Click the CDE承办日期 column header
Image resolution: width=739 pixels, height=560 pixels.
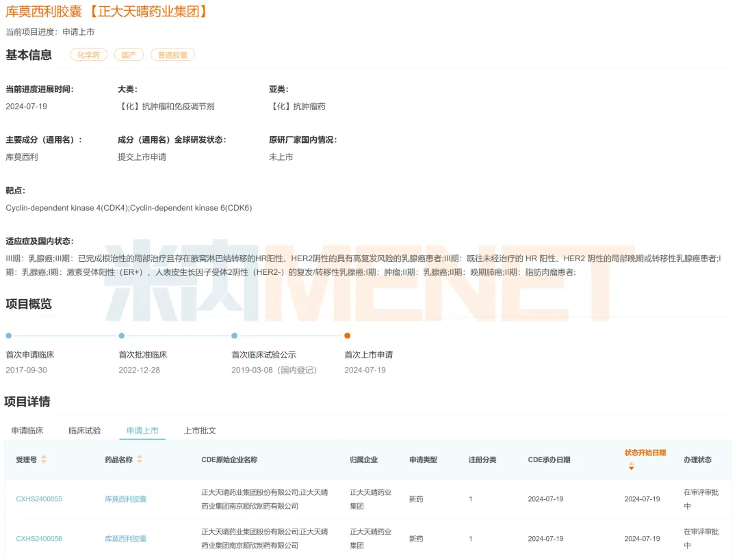pyautogui.click(x=549, y=460)
